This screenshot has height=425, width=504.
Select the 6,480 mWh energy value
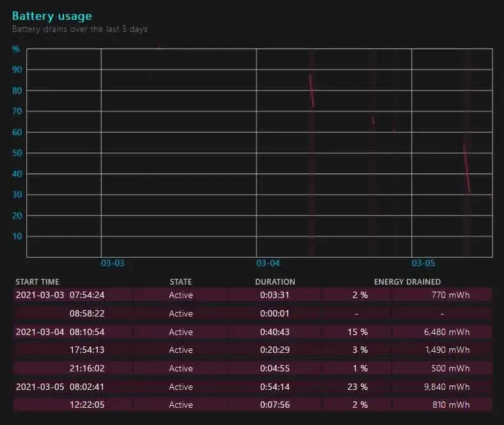pyautogui.click(x=447, y=332)
